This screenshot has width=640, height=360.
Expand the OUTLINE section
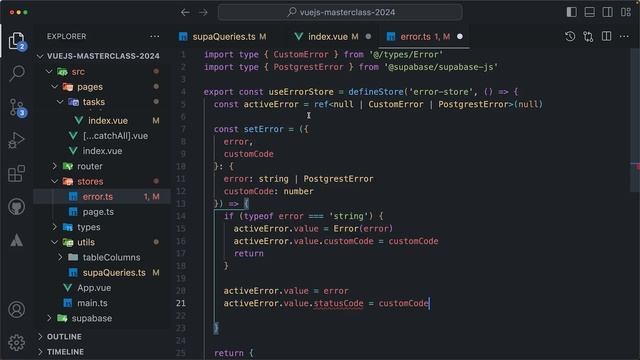[x=102, y=337]
